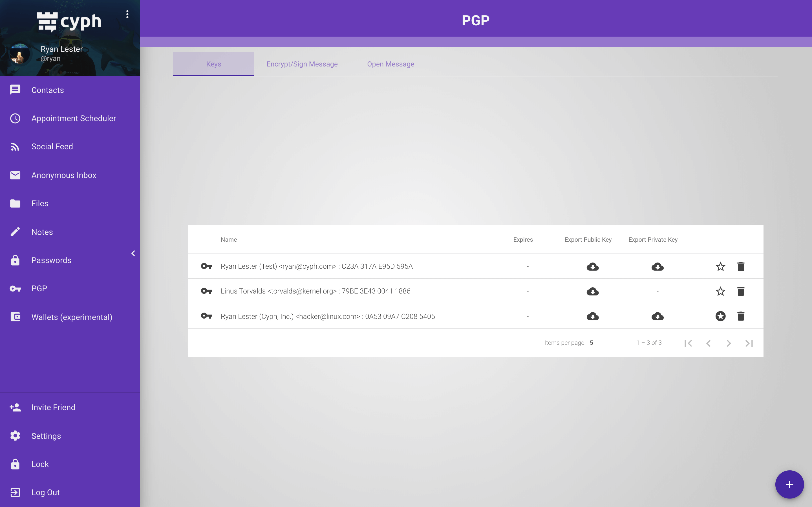Open the three-dot menu near the Cyph logo
The height and width of the screenshot is (507, 812).
(x=127, y=14)
